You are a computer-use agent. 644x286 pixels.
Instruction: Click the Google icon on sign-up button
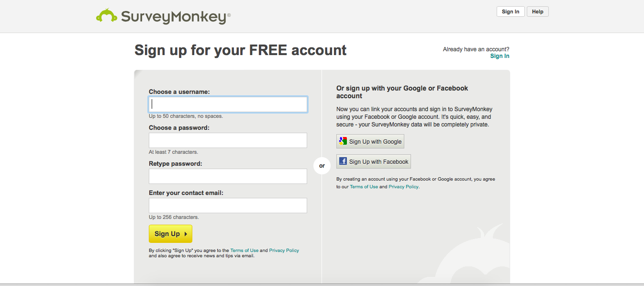point(343,141)
